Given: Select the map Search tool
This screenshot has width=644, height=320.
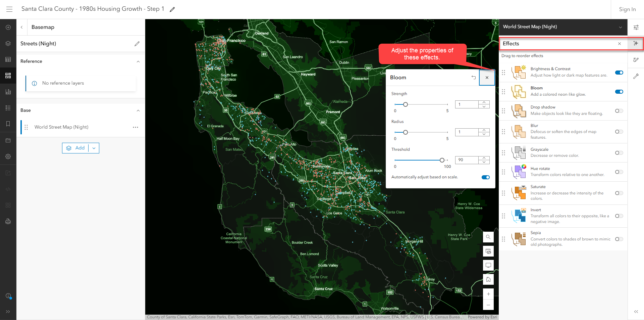Looking at the screenshot, I should pos(488,237).
